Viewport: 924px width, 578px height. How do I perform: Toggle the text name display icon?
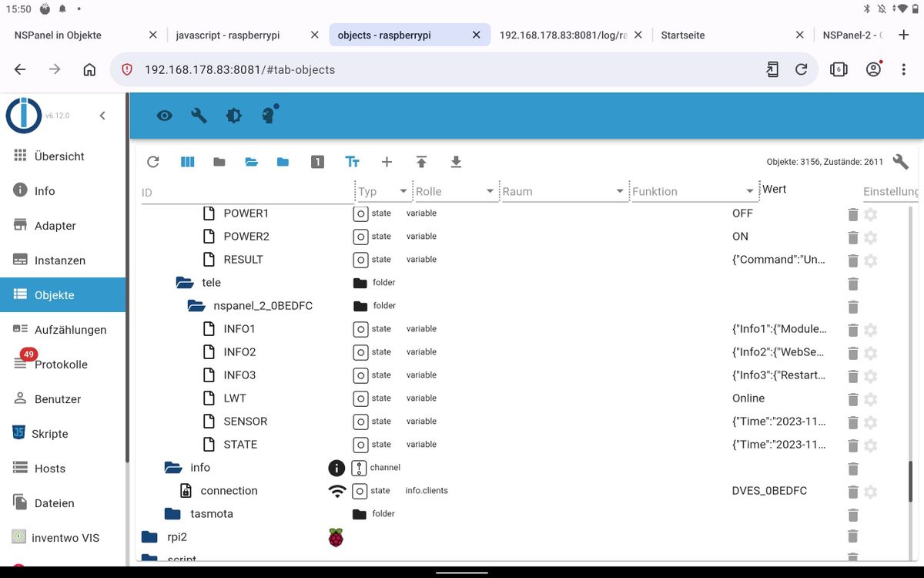(352, 162)
